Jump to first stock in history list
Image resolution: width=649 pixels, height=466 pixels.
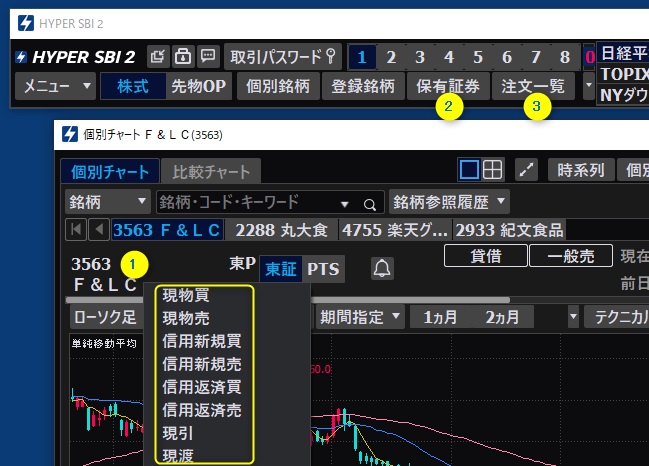[76, 230]
